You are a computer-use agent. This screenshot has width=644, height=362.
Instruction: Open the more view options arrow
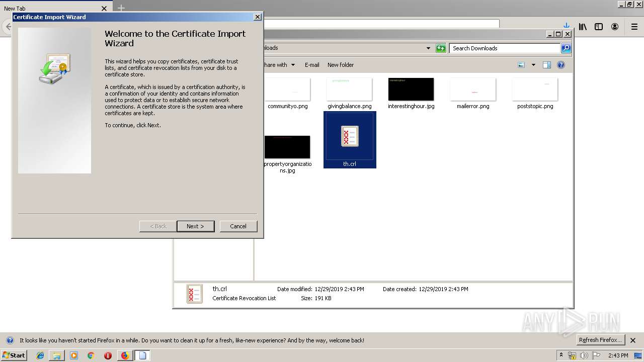pyautogui.click(x=533, y=65)
